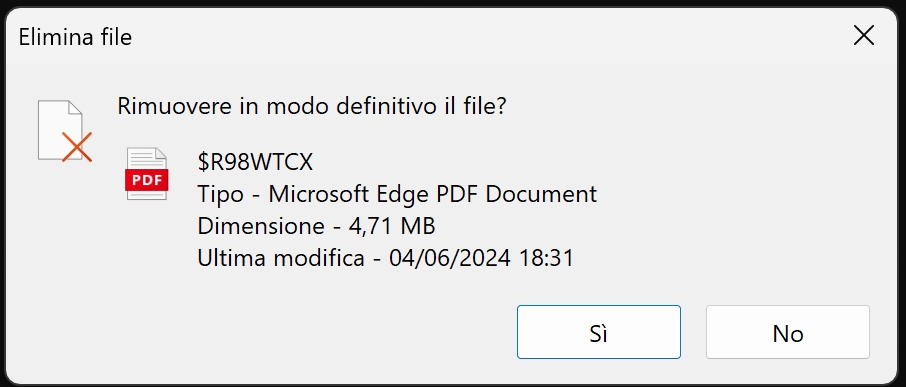Cancel deletion with the No button

click(788, 332)
